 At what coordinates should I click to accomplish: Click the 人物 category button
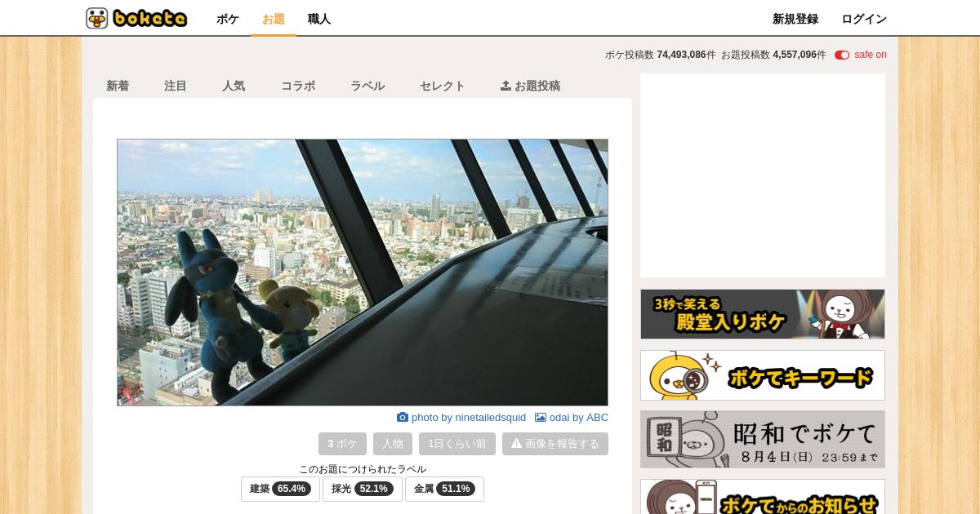(x=393, y=444)
